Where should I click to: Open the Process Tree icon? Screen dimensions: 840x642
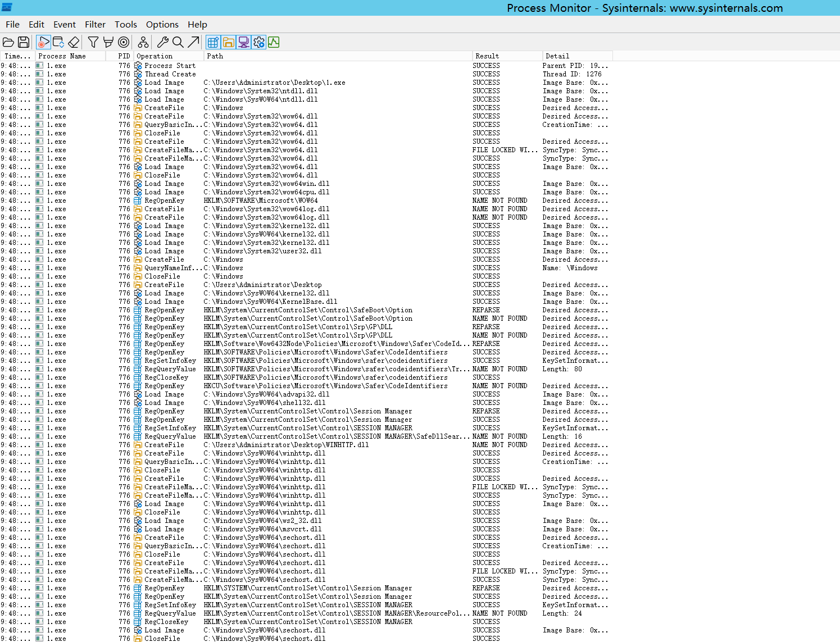[143, 42]
